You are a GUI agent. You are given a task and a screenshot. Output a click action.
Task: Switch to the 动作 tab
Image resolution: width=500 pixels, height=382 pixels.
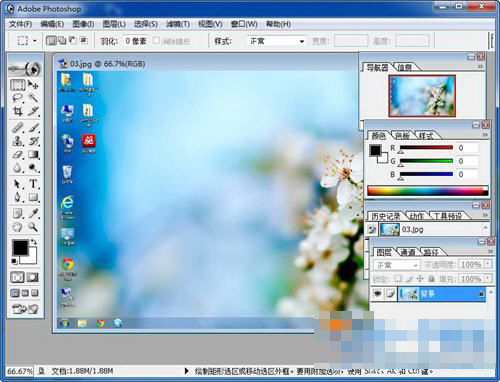pyautogui.click(x=417, y=216)
